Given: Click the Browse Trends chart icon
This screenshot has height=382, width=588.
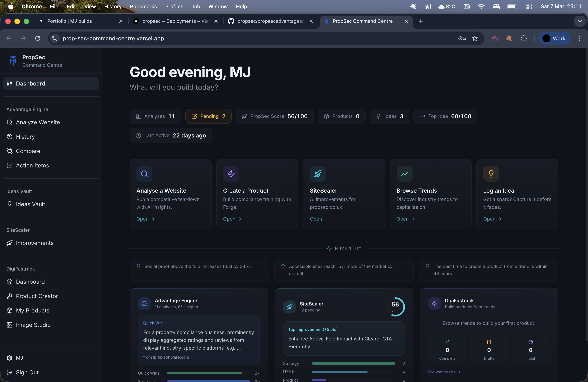Looking at the screenshot, I should 404,174.
